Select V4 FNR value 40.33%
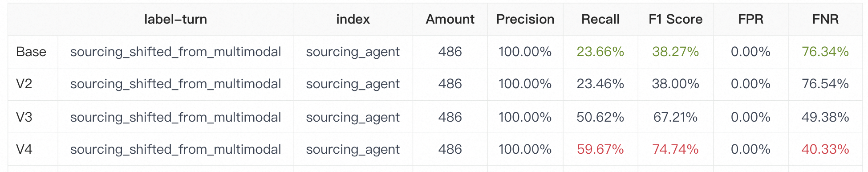 825,149
